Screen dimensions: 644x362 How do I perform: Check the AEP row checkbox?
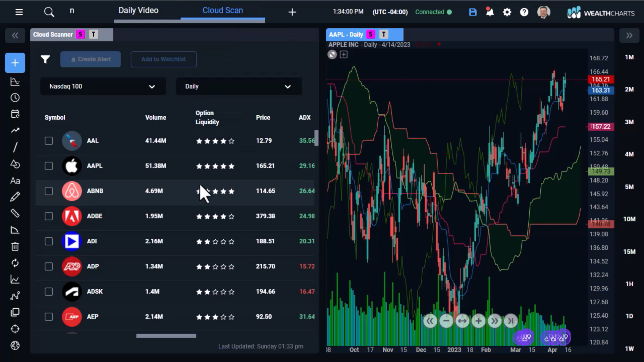49,317
